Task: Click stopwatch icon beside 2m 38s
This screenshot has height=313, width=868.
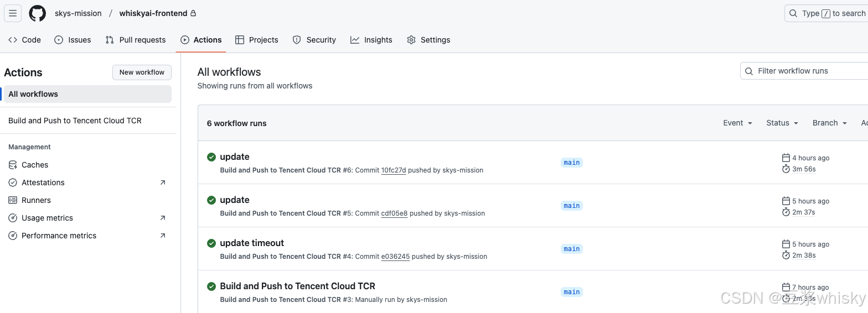Action: click(x=786, y=255)
